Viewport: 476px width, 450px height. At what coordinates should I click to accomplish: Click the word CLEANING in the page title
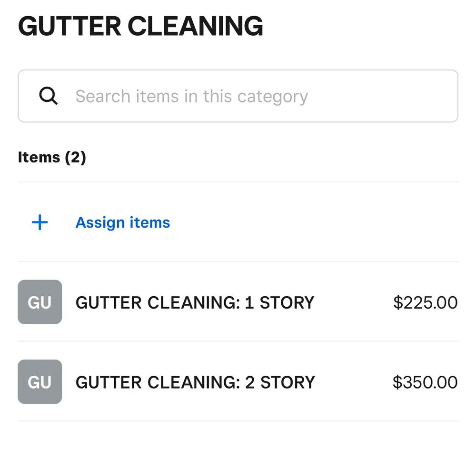[x=195, y=26]
